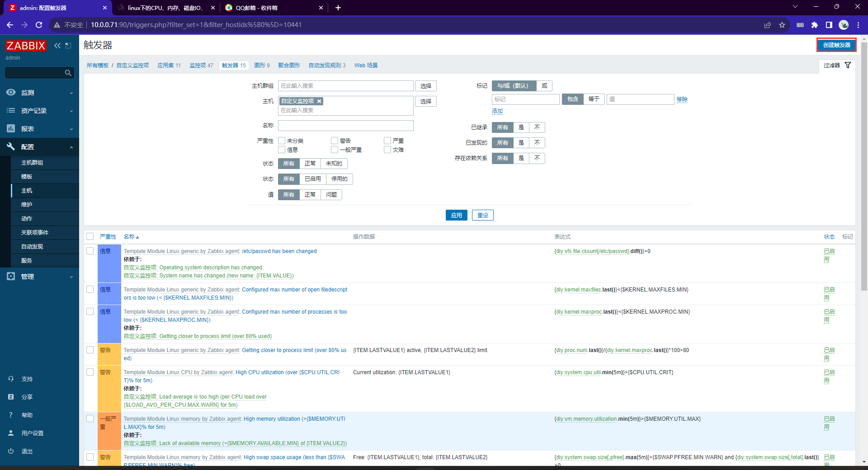Select the High CPU utilization trigger checkbox

pyautogui.click(x=90, y=372)
